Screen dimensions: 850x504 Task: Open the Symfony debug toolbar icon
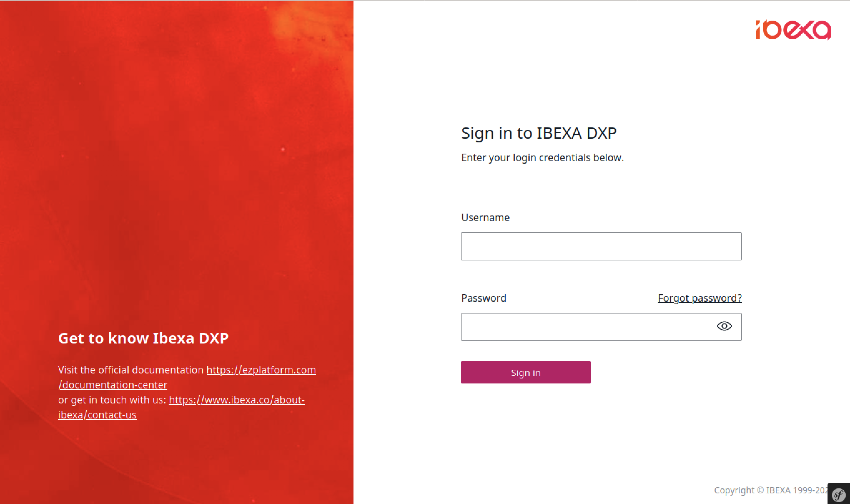(x=838, y=494)
